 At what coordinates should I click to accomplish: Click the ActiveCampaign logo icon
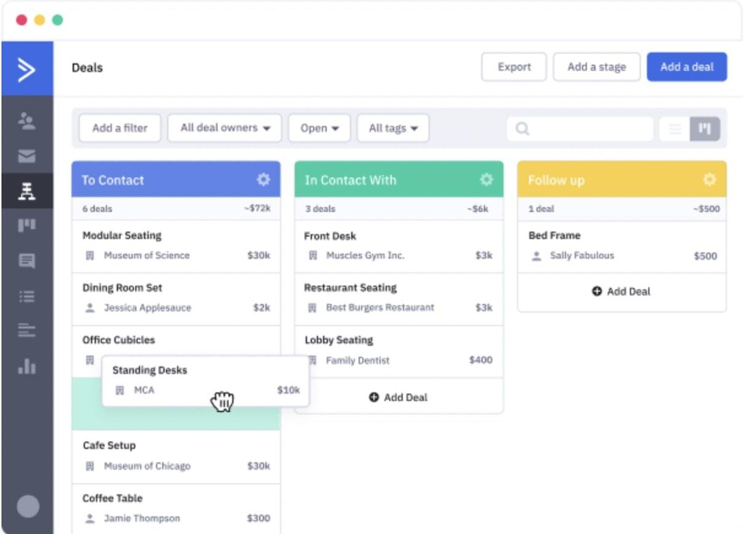26,69
